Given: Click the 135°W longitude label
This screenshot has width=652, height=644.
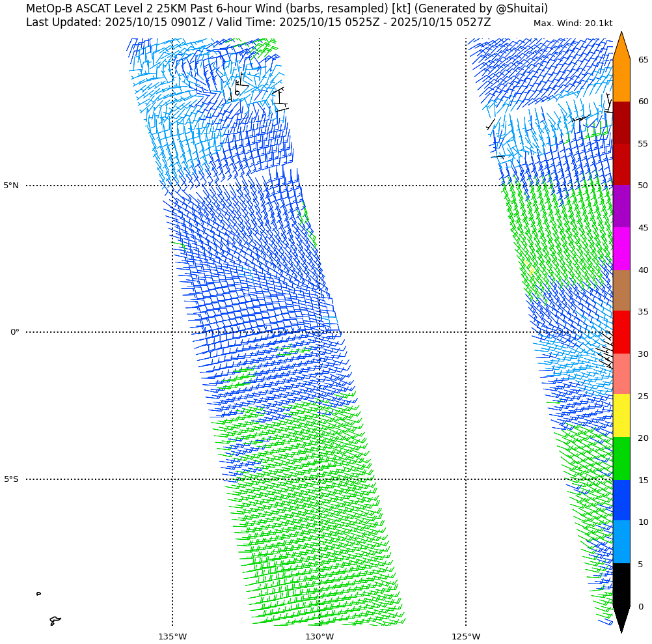Looking at the screenshot, I should click(x=172, y=636).
